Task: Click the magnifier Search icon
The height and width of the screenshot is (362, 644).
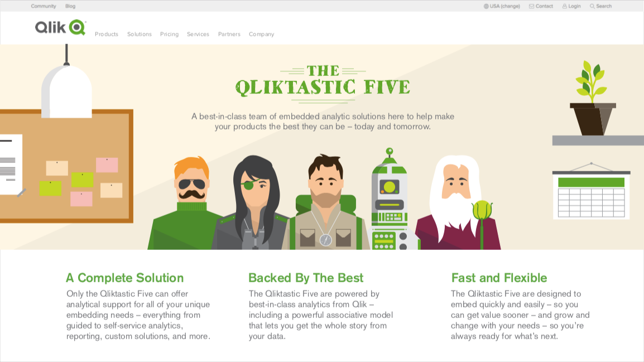Action: [x=592, y=6]
